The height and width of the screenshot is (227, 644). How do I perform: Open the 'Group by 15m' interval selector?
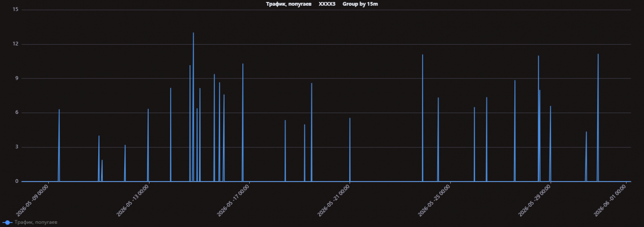click(360, 4)
